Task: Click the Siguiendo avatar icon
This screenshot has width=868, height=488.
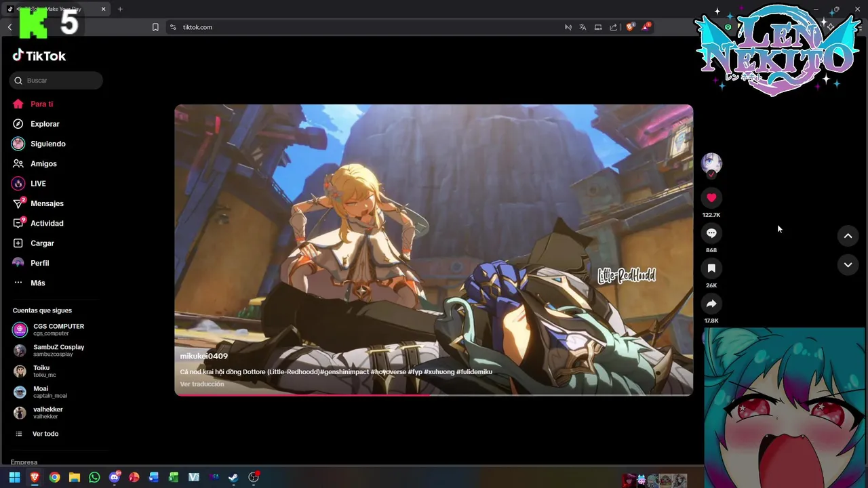Action: pos(18,144)
